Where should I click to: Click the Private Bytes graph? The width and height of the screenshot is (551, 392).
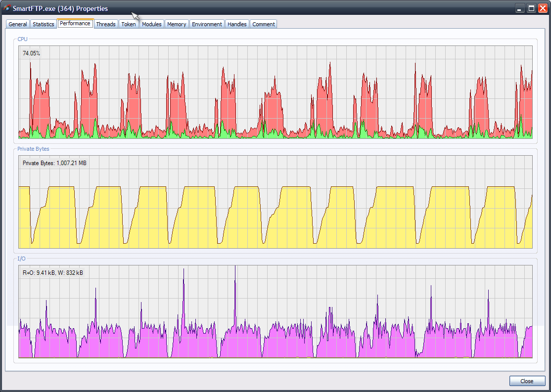tap(275, 202)
